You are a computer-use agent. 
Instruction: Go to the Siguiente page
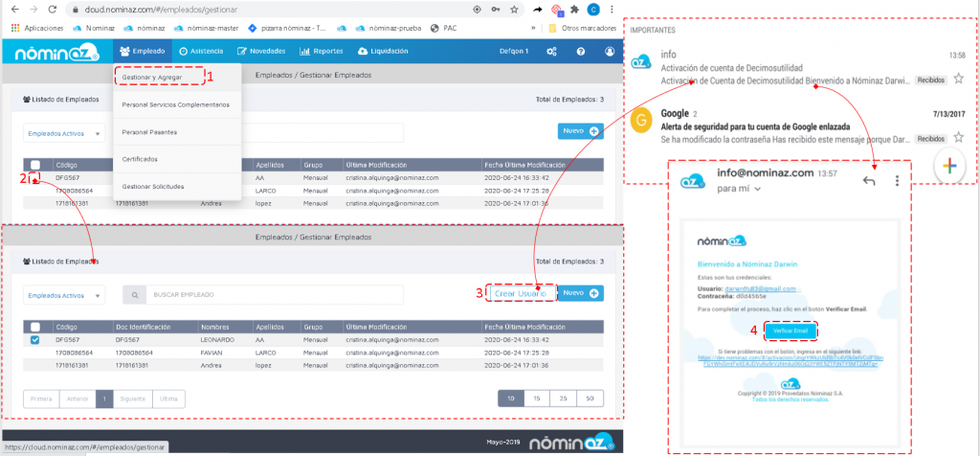click(x=133, y=399)
